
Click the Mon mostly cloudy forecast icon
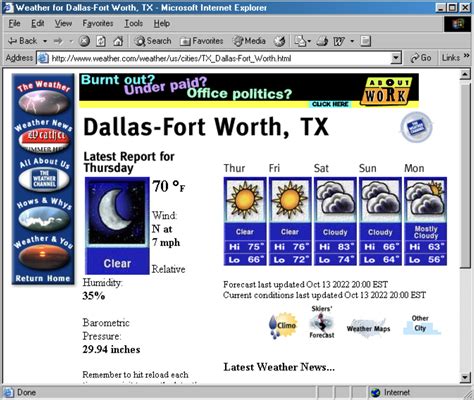pyautogui.click(x=425, y=200)
